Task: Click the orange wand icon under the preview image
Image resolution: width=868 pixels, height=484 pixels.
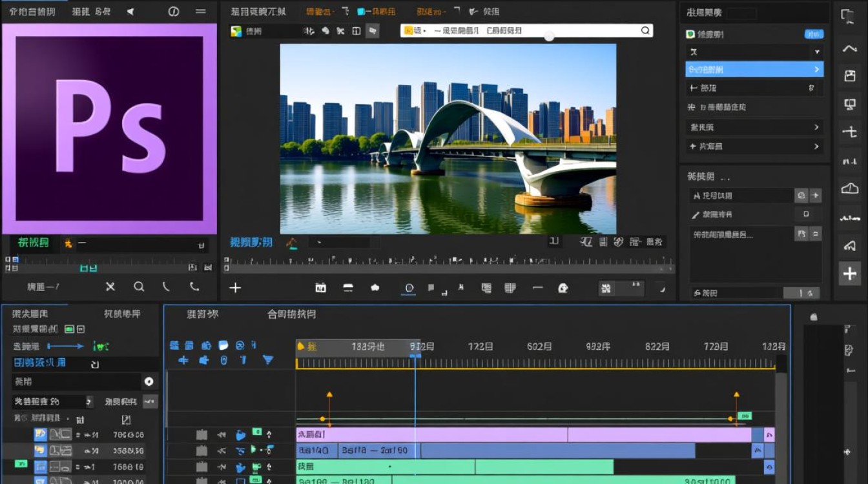Action: pos(292,243)
